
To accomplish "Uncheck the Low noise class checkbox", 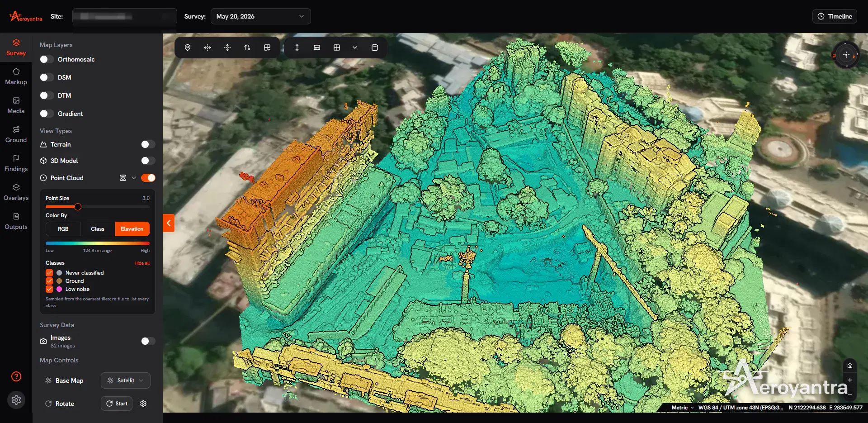I will 49,289.
